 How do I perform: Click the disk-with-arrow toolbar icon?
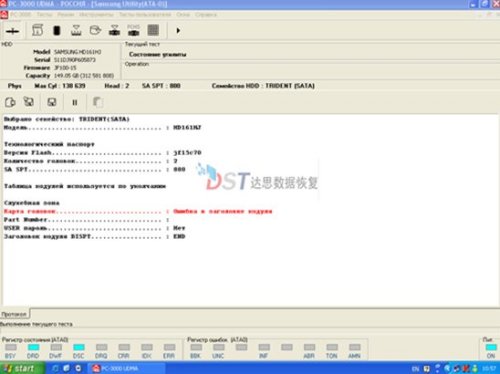95,30
